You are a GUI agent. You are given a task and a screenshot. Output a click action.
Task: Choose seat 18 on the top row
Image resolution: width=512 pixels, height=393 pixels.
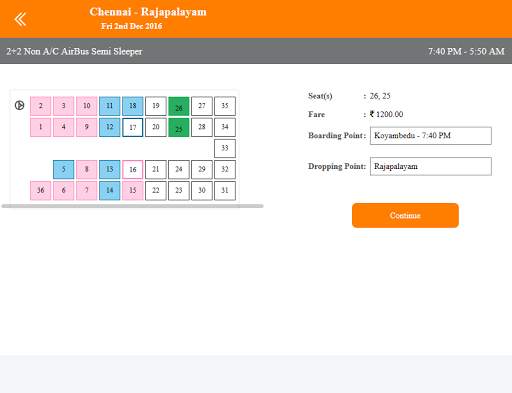133,106
